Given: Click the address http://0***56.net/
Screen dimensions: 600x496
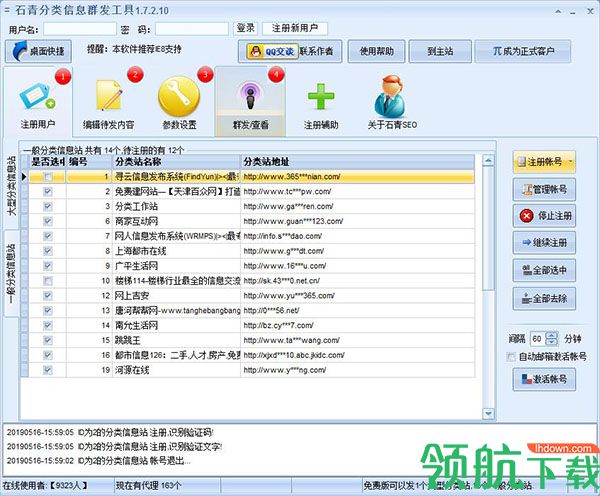Looking at the screenshot, I should pos(271,310).
